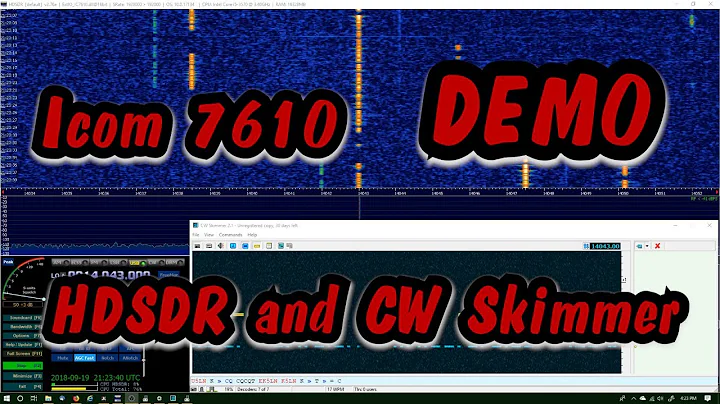Screen dimensions: 720x404
Task: Select DRM mode in HDSDR
Action: (175, 263)
